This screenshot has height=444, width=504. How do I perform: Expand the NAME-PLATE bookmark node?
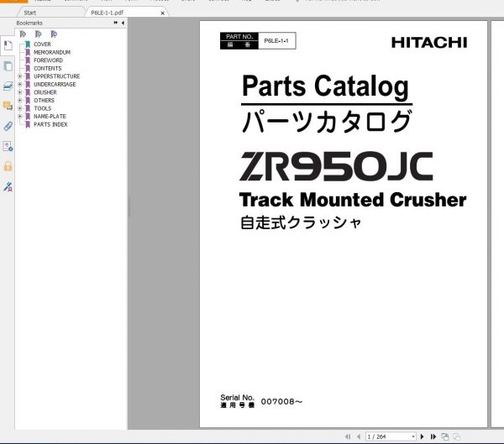20,117
